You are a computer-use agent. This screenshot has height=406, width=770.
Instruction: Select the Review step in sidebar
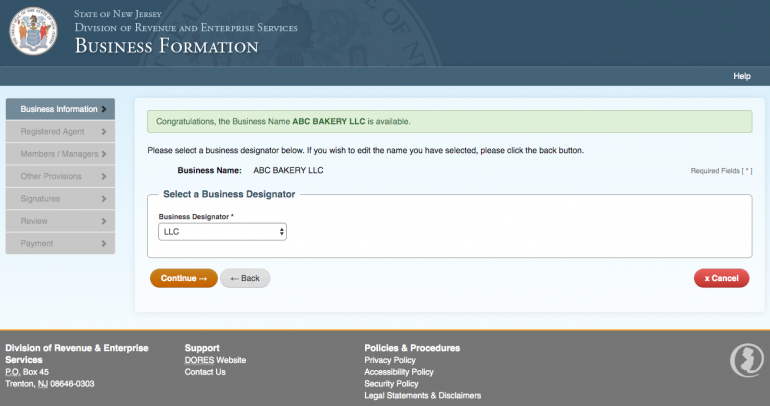34,221
